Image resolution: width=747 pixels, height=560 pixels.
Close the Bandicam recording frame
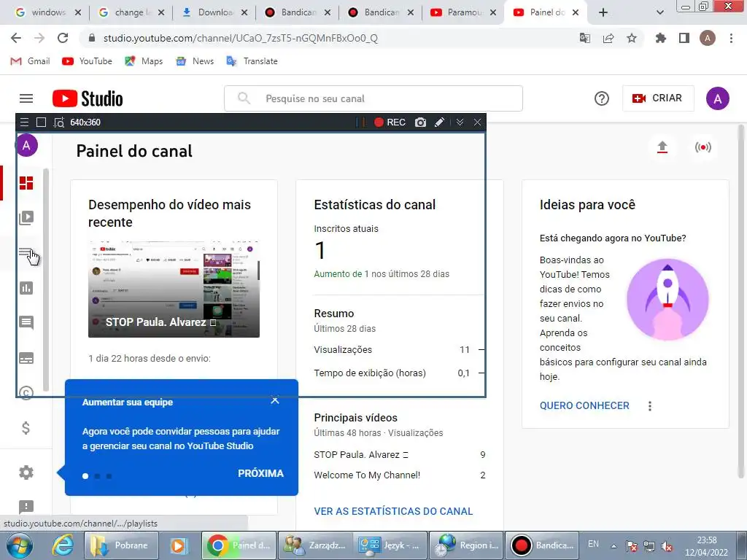click(x=477, y=122)
